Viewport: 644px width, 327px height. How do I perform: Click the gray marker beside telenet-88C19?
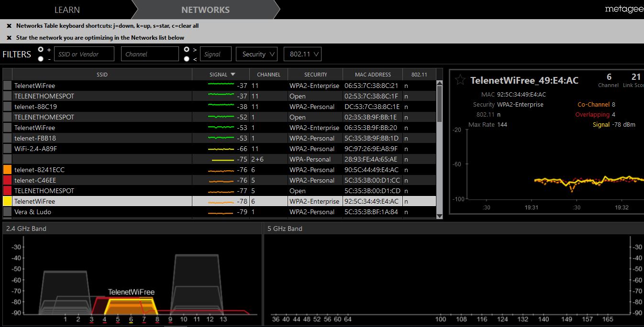7,107
